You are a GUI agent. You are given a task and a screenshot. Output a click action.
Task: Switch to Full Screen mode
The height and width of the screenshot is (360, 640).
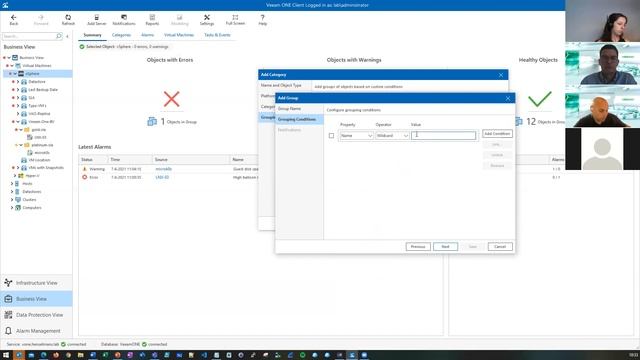pyautogui.click(x=235, y=20)
